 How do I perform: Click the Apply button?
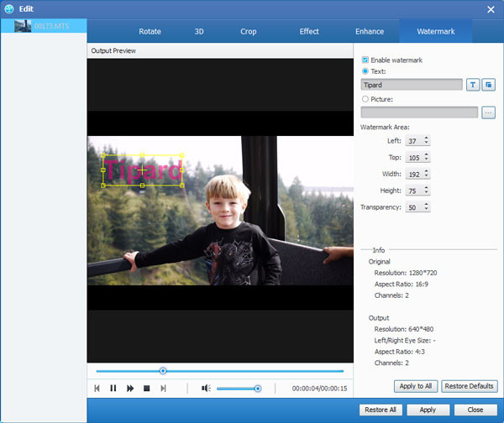coord(428,410)
